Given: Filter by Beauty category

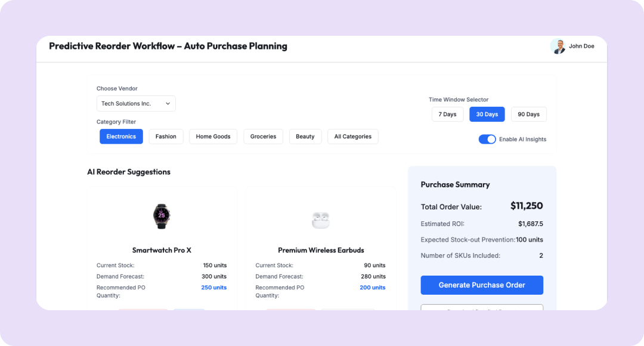Looking at the screenshot, I should (x=305, y=137).
